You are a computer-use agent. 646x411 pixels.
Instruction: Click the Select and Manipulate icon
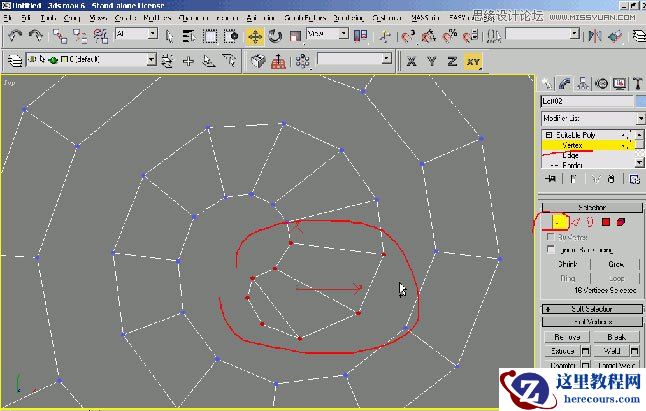click(x=385, y=36)
